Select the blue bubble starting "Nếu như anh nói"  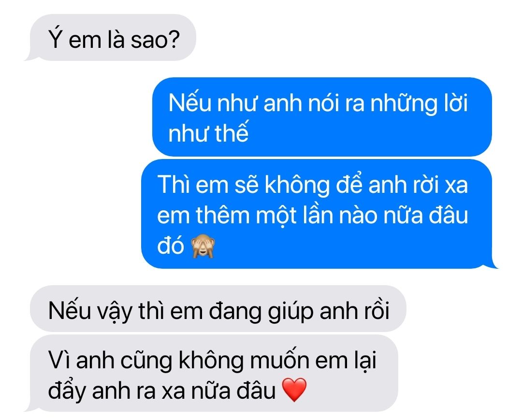pyautogui.click(x=321, y=117)
